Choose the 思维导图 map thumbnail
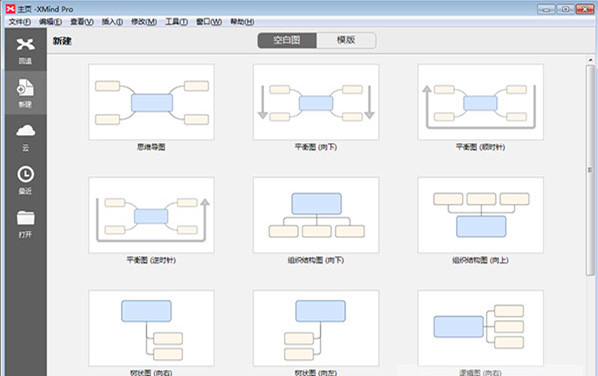This screenshot has height=376, width=598. pyautogui.click(x=151, y=102)
